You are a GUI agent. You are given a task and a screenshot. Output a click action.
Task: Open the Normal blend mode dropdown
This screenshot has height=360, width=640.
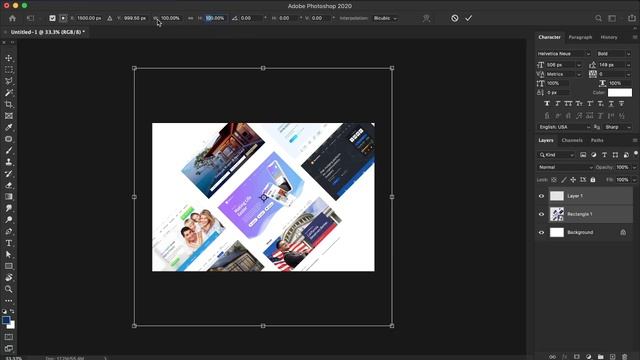(565, 167)
